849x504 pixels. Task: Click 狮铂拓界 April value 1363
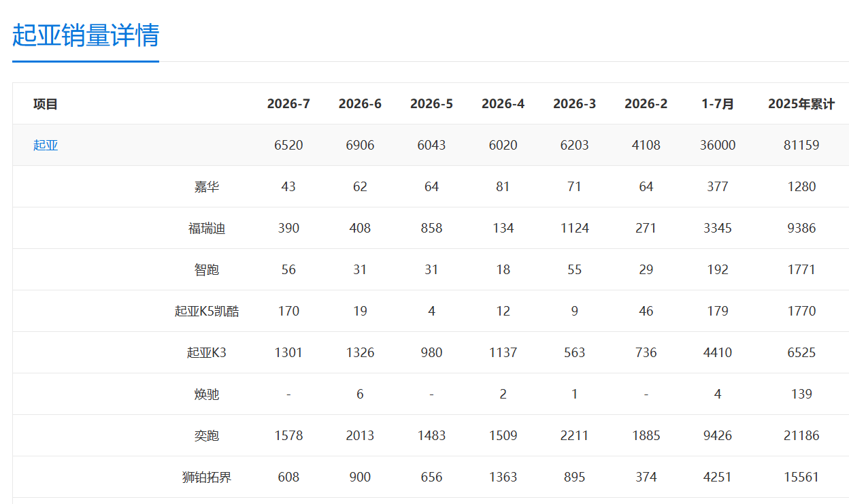coord(503,477)
